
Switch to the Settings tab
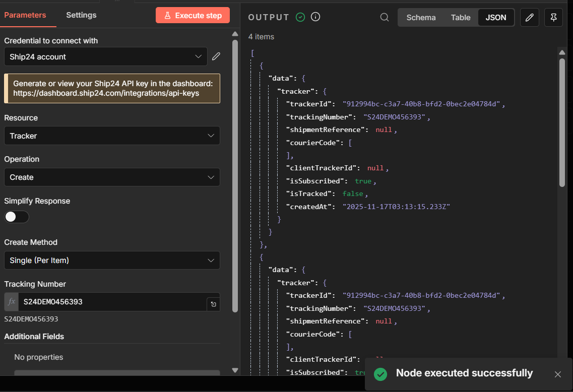click(81, 15)
